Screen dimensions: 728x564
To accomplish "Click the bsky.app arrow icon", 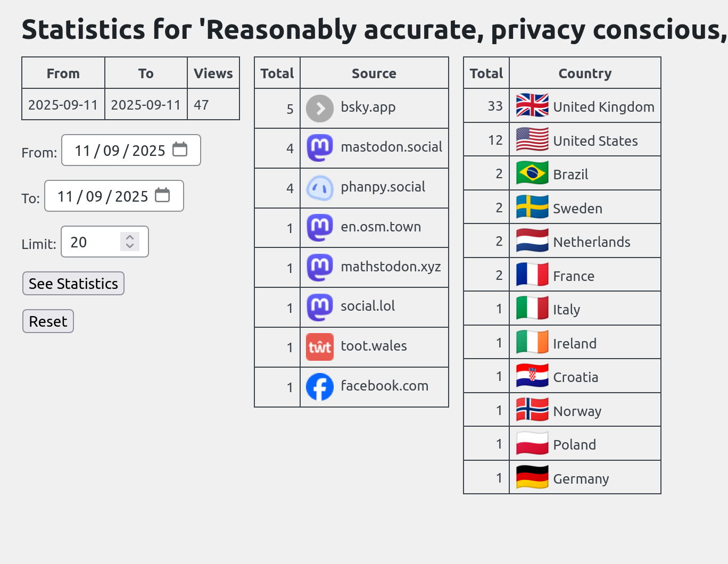I will coord(320,109).
